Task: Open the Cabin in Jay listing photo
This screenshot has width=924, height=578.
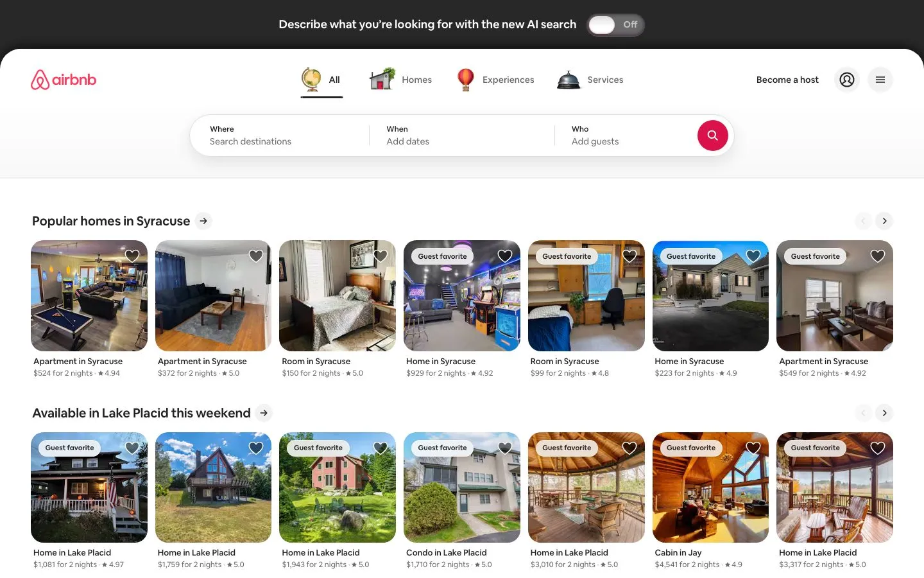Action: 710,487
